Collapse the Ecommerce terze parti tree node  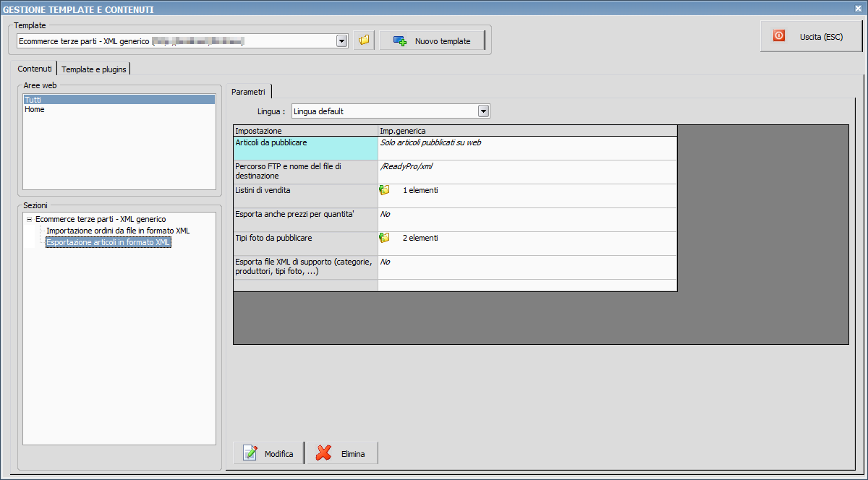coord(29,219)
